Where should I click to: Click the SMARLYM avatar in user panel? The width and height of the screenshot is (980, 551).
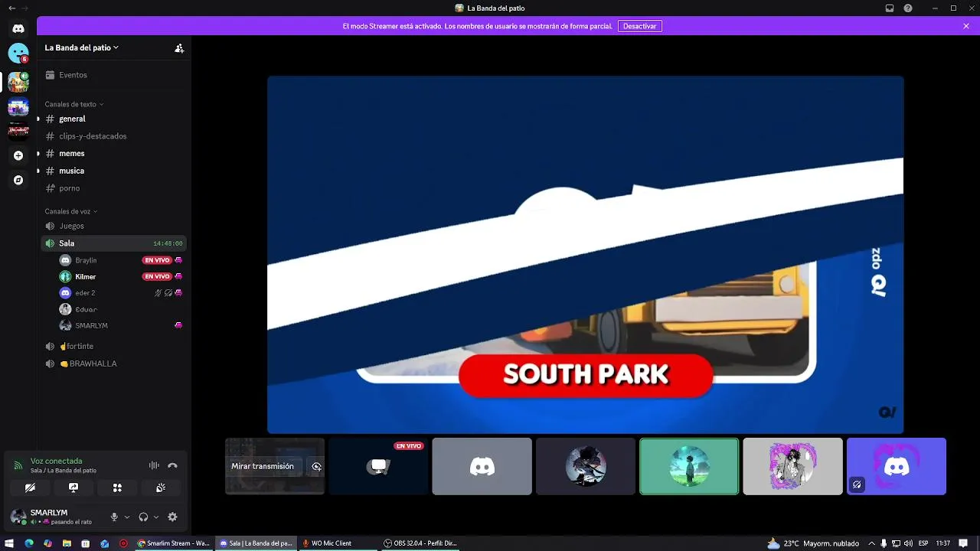18,517
